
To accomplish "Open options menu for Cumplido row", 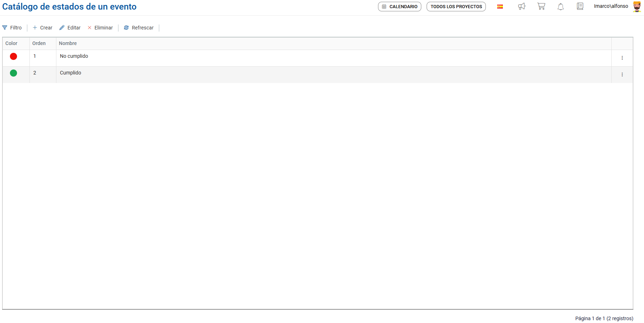I will click(x=622, y=74).
